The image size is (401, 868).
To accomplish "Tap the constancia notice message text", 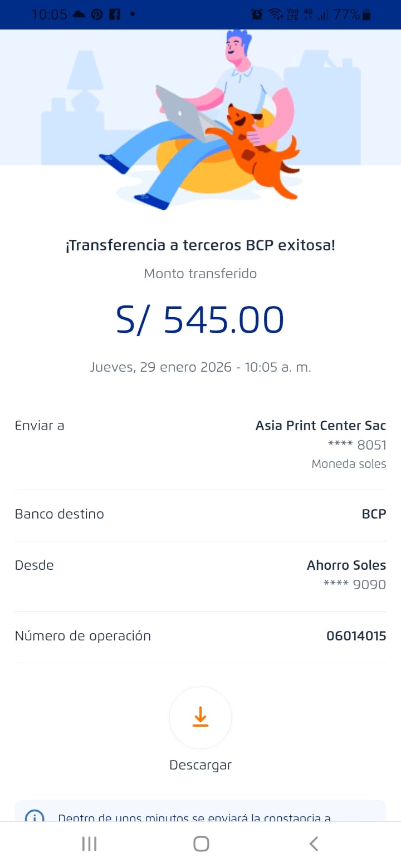I will click(x=194, y=817).
